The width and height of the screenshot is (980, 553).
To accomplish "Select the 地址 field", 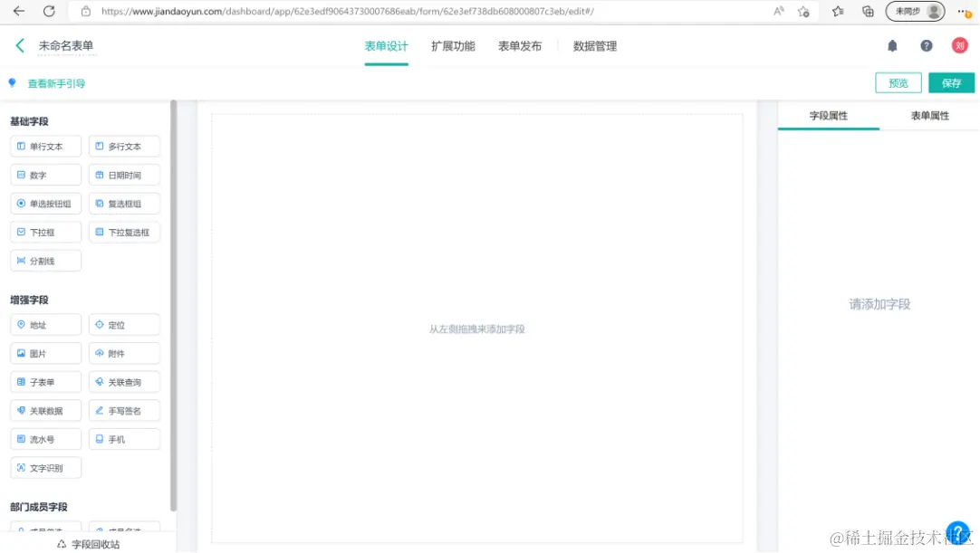I will click(x=45, y=325).
